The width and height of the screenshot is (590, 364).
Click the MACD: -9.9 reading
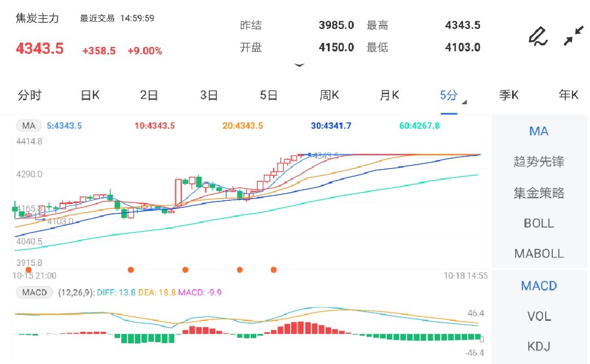click(x=200, y=292)
